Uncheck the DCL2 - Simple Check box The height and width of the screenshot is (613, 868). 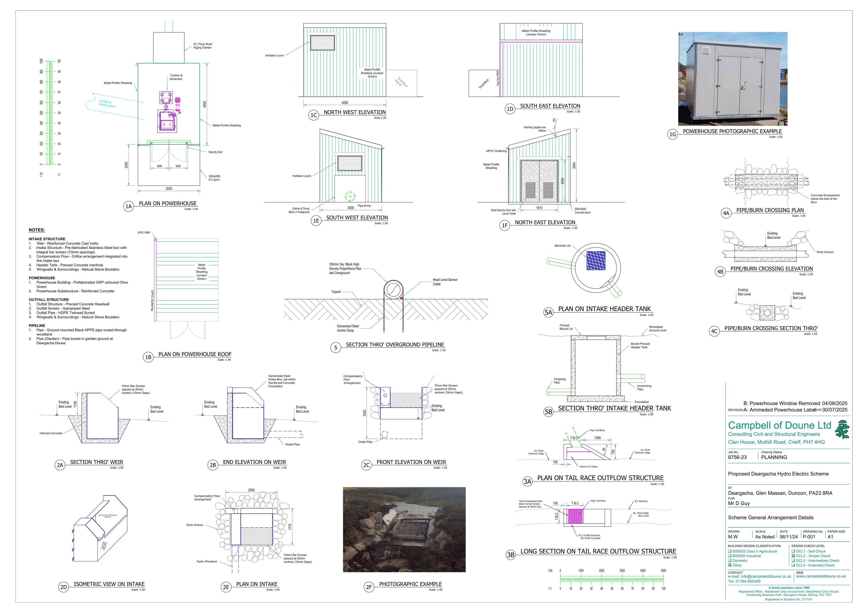click(793, 556)
